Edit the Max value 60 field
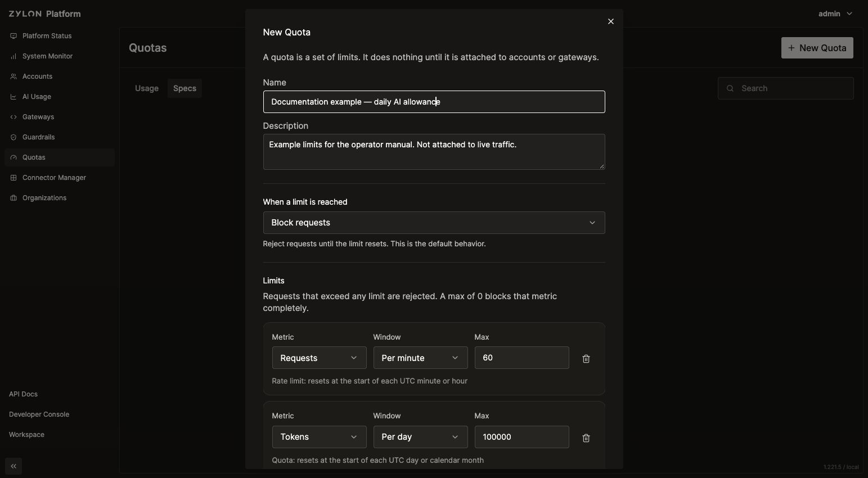This screenshot has width=868, height=478. (x=521, y=358)
